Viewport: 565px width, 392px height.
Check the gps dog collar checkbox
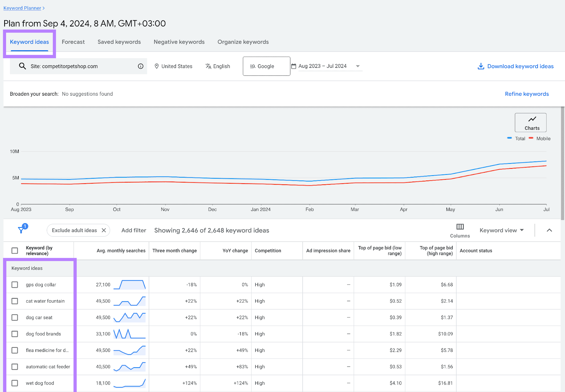click(15, 285)
